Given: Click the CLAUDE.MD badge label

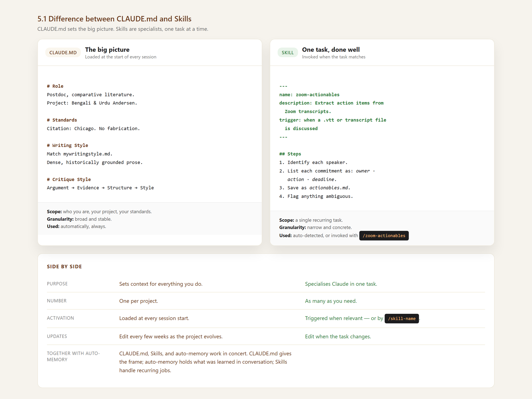Looking at the screenshot, I should tap(63, 52).
